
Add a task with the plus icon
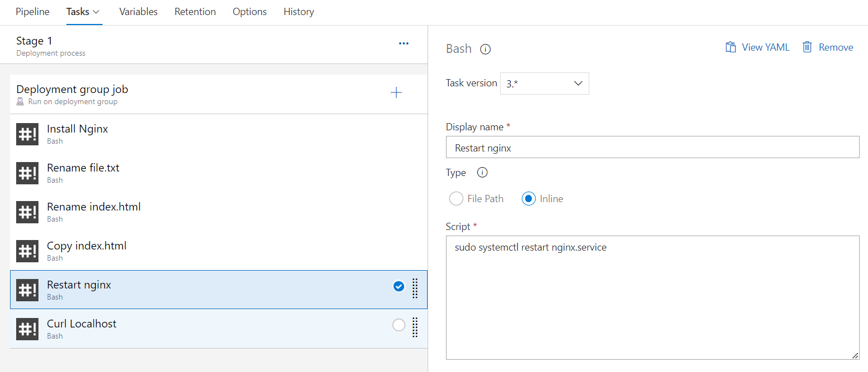pos(396,93)
